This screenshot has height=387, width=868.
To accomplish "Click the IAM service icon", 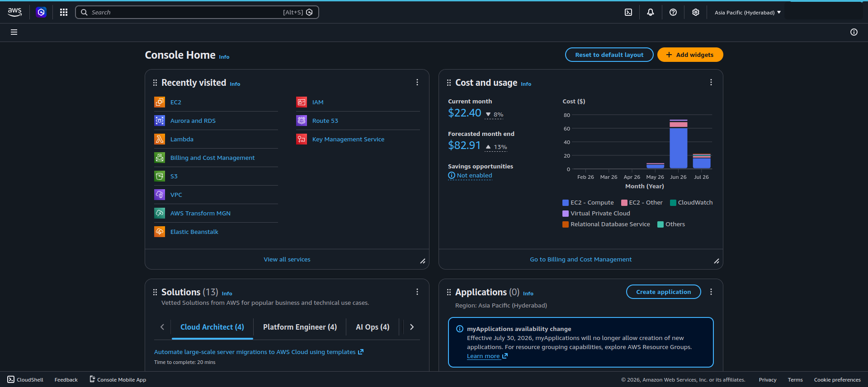I will click(302, 102).
